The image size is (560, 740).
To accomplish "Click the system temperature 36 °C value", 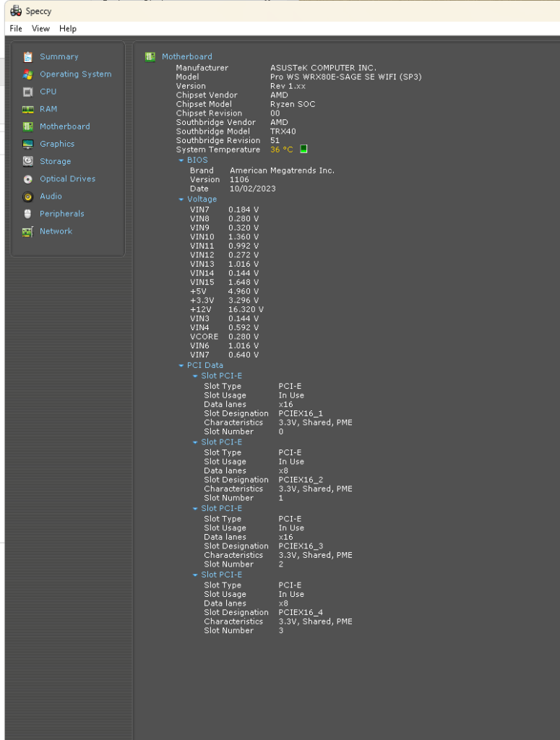I will (x=282, y=150).
